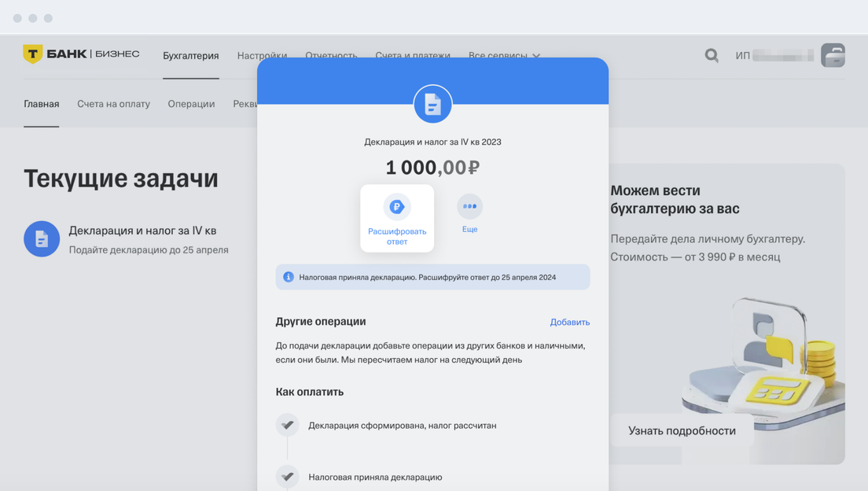
Task: Open the search magnifier icon
Action: [x=712, y=55]
